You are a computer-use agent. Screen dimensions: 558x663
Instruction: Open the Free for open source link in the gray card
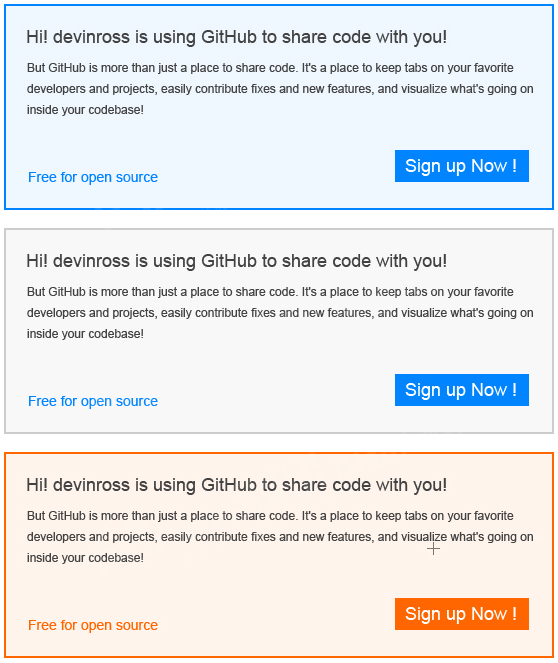93,401
